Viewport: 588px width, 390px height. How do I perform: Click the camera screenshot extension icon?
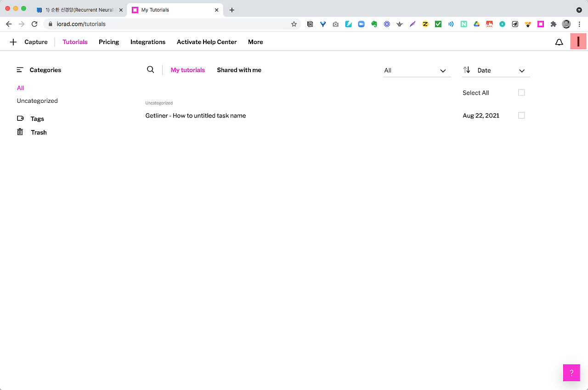(336, 24)
